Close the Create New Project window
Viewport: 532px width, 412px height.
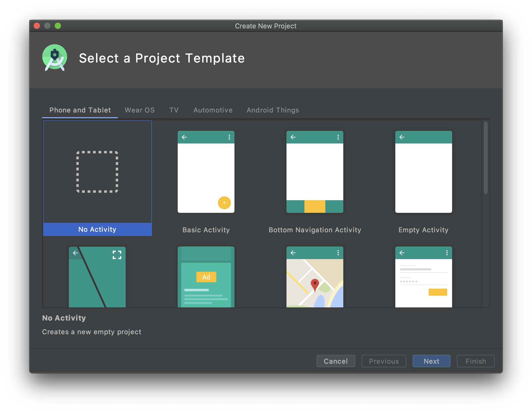pos(37,26)
